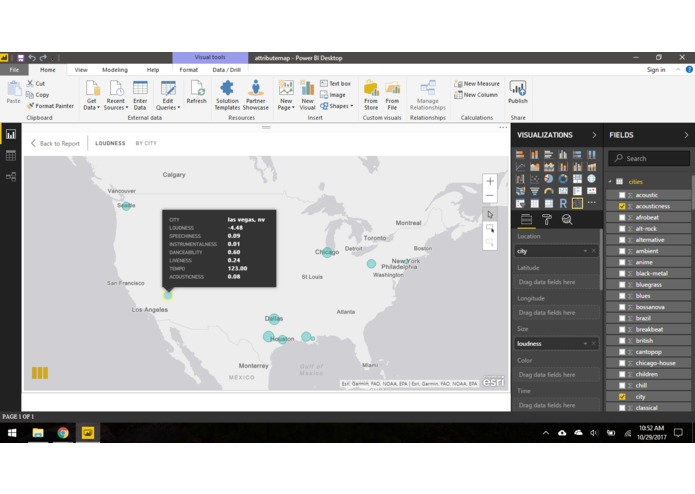Uncheck the city field
695x494 pixels.
pyautogui.click(x=622, y=397)
